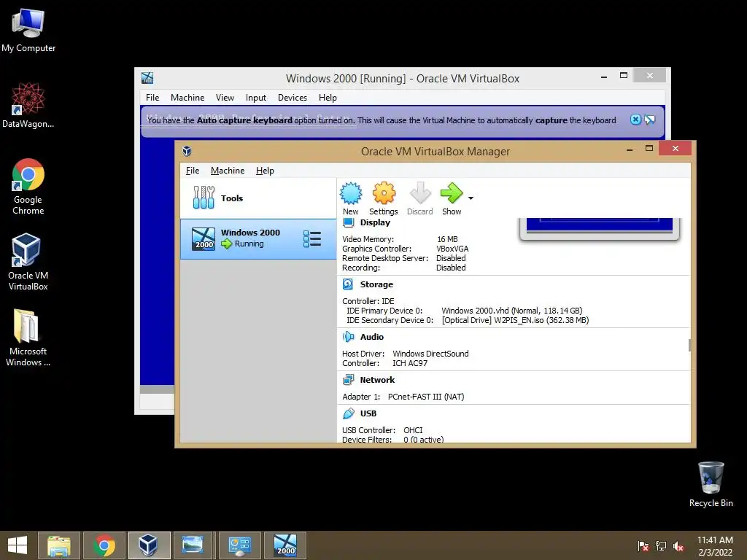Click the VM preview thumbnail in Manager
The height and width of the screenshot is (560, 747).
(600, 228)
